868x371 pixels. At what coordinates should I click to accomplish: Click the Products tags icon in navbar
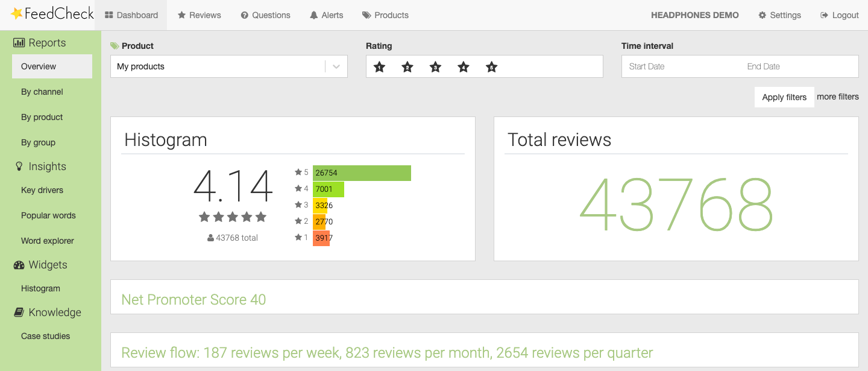[x=366, y=15]
